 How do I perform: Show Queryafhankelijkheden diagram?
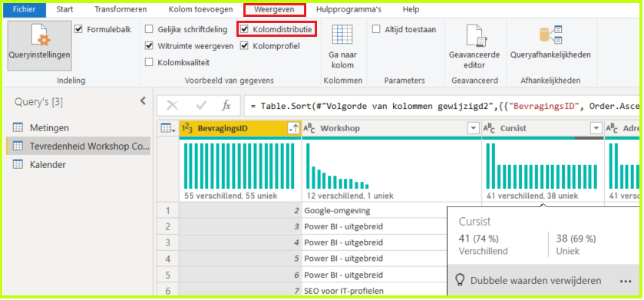click(550, 35)
